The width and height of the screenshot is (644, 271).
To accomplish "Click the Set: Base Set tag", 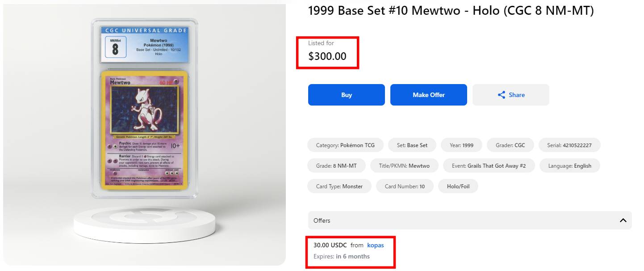I will click(412, 145).
